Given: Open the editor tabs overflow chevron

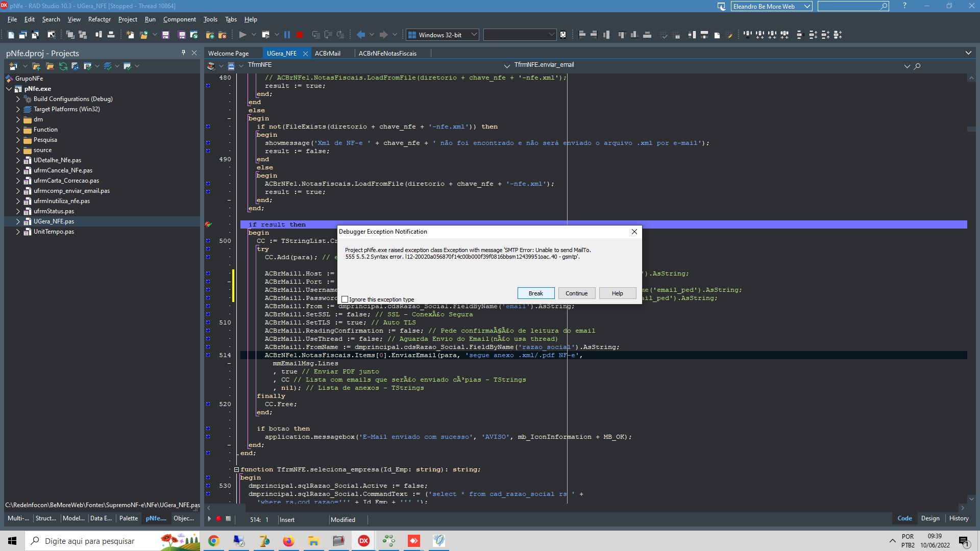Looking at the screenshot, I should pyautogui.click(x=968, y=53).
